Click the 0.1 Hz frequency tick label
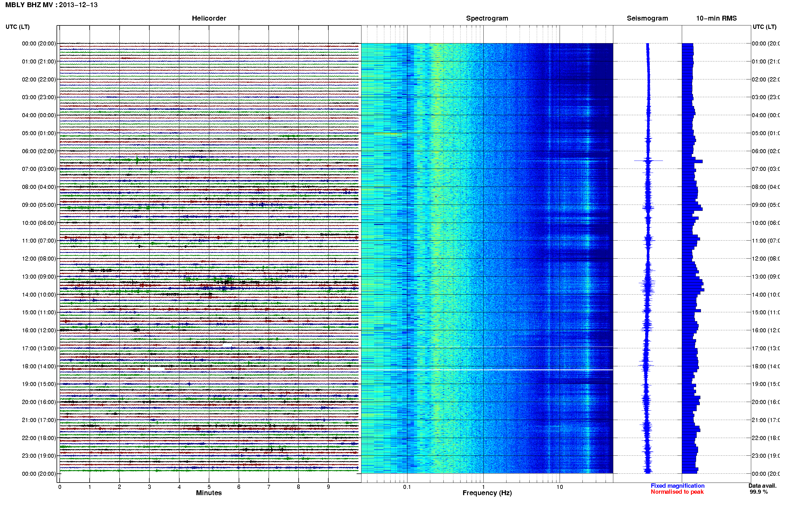 (x=407, y=487)
